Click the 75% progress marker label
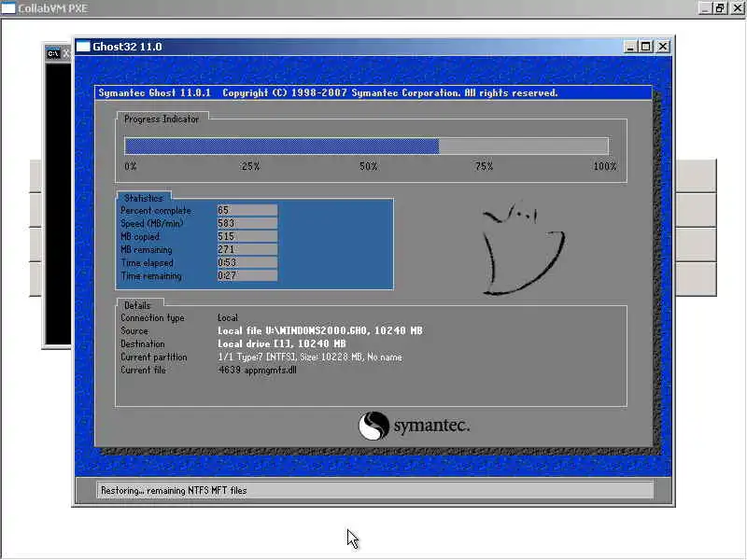The image size is (747, 560). pyautogui.click(x=484, y=166)
